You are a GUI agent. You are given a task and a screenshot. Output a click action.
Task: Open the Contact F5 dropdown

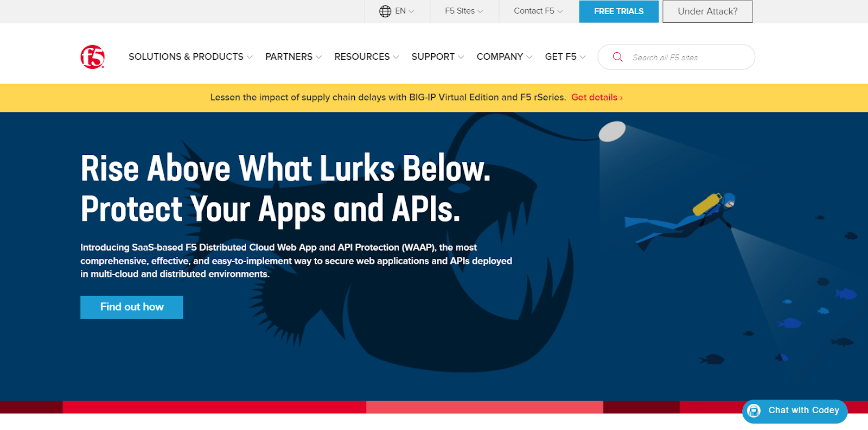point(538,11)
